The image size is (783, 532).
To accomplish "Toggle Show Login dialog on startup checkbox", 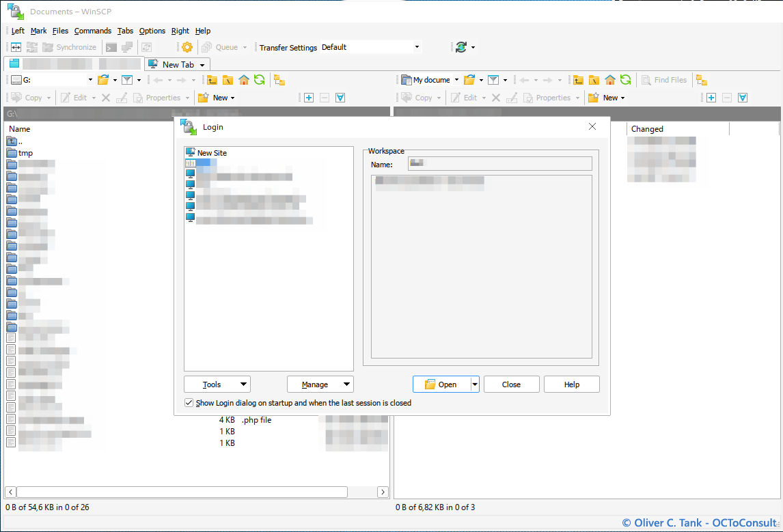I will pos(189,403).
